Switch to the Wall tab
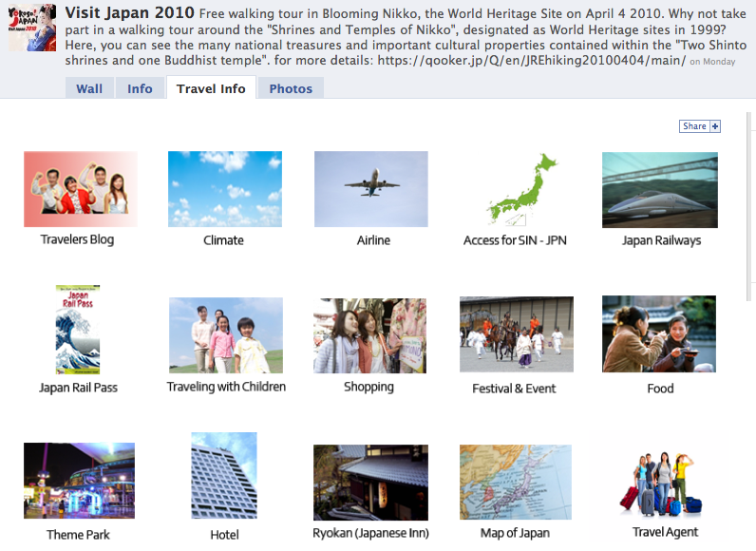 pyautogui.click(x=89, y=88)
